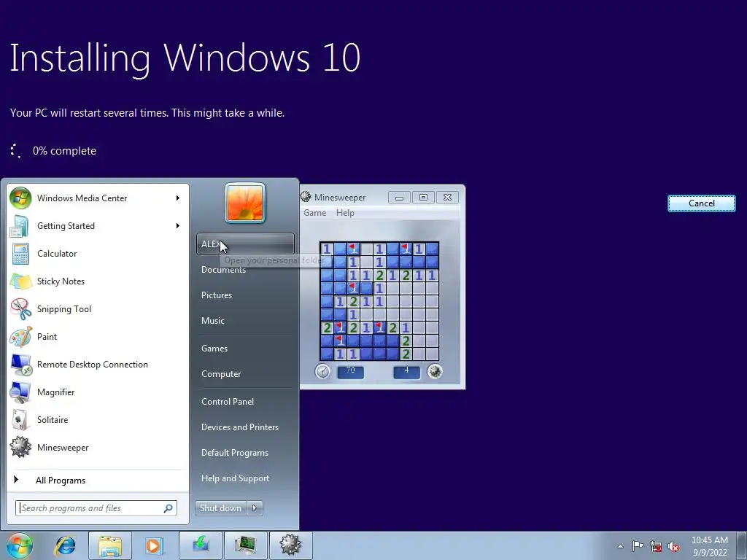Expand All Programs list
Screen dimensions: 747x560
click(98, 480)
